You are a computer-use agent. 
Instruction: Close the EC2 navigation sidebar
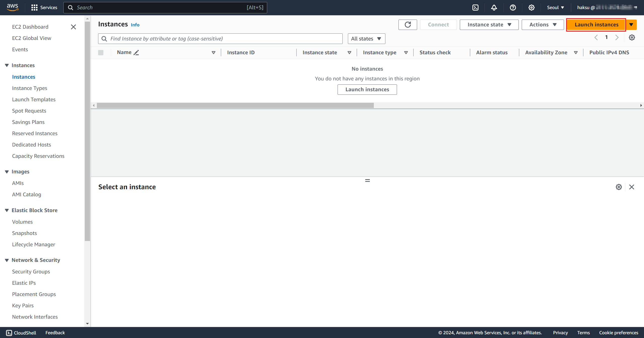coord(73,27)
